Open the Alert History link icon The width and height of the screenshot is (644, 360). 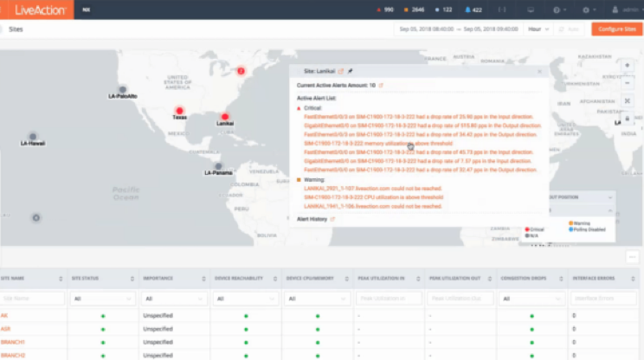pyautogui.click(x=332, y=219)
